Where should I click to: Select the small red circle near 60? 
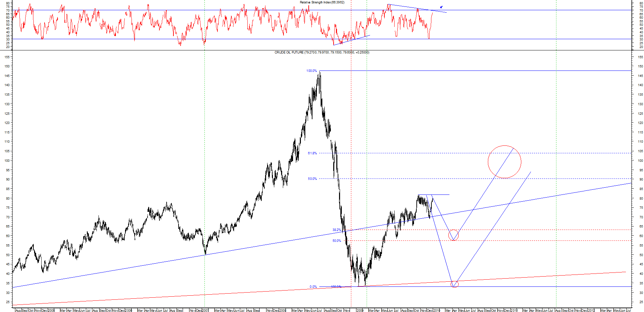point(454,235)
